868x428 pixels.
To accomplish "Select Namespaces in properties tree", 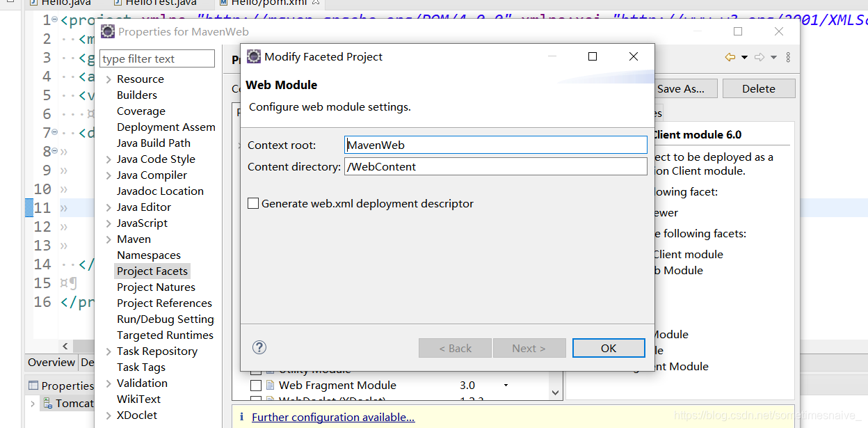I will [149, 255].
